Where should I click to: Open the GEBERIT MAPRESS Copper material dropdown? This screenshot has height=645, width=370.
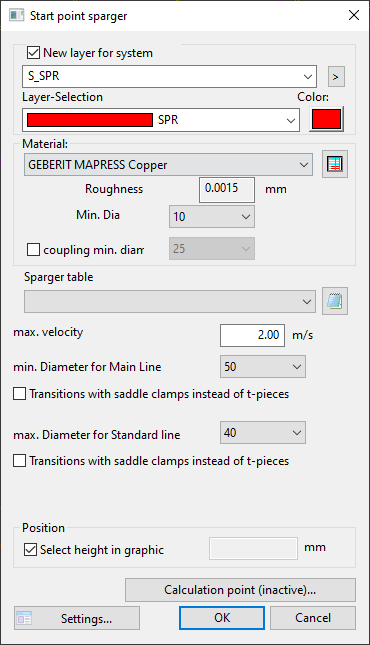168,165
